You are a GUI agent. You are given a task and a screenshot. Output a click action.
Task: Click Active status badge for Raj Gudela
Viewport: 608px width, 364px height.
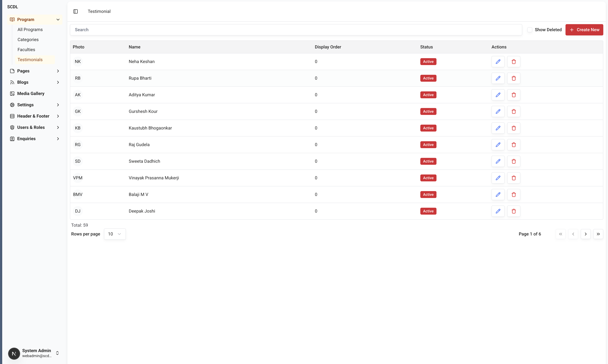click(428, 145)
